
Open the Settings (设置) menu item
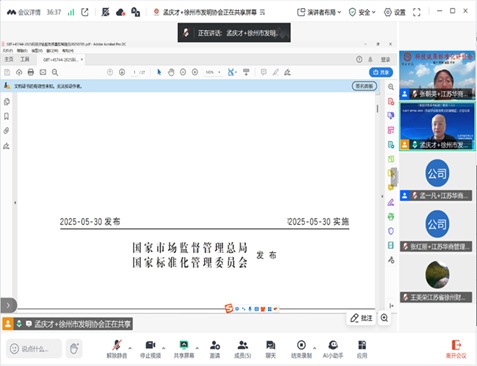point(395,12)
